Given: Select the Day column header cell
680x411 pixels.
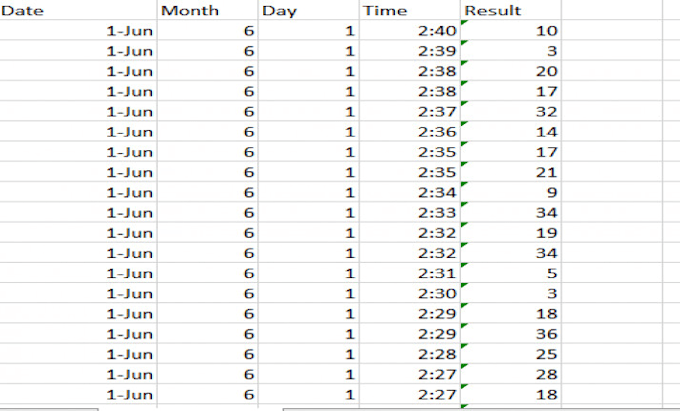Looking at the screenshot, I should pos(308,10).
